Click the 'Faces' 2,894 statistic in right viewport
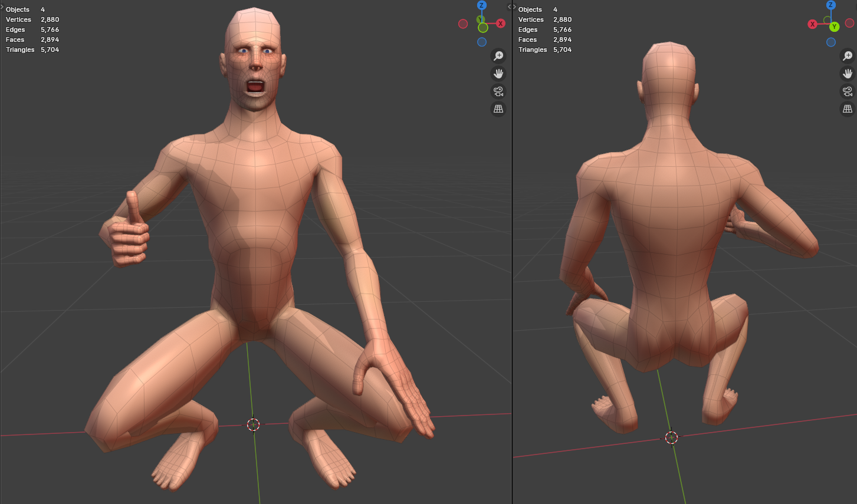This screenshot has height=504, width=857. coord(545,39)
